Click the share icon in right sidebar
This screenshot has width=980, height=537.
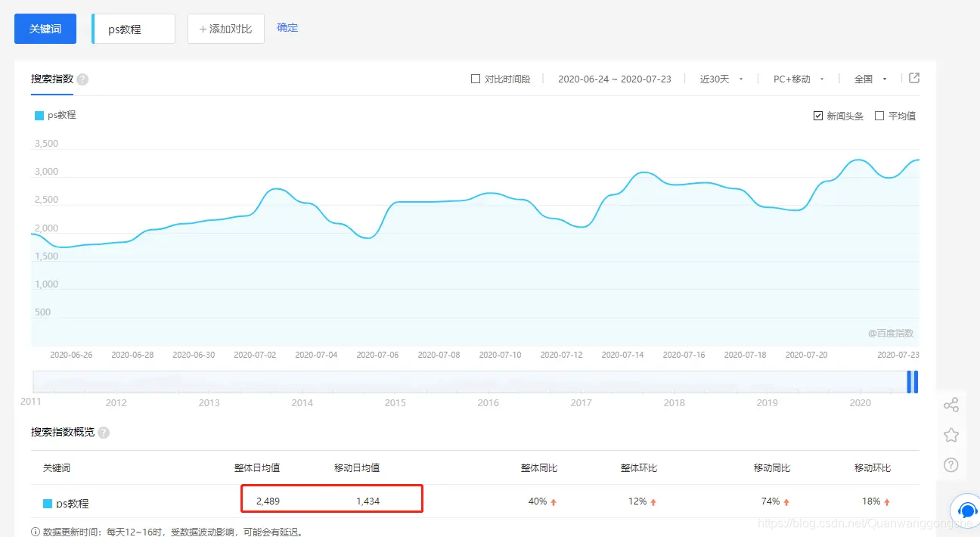951,405
